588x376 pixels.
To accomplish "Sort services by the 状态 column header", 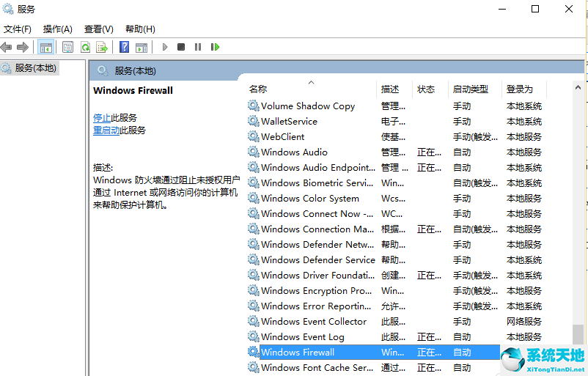I will coord(426,89).
